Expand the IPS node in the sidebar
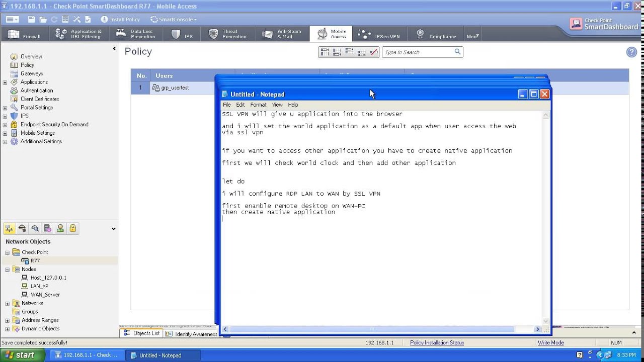The height and width of the screenshot is (362, 644). (x=5, y=116)
